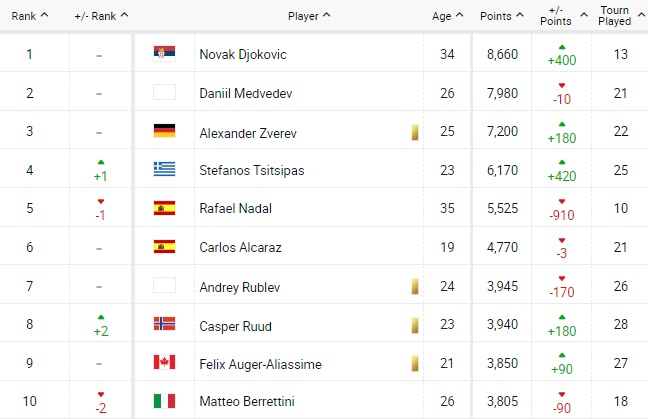Click the Spanish flag beside Carlos Alcaraz
The height and width of the screenshot is (419, 648).
coord(164,248)
